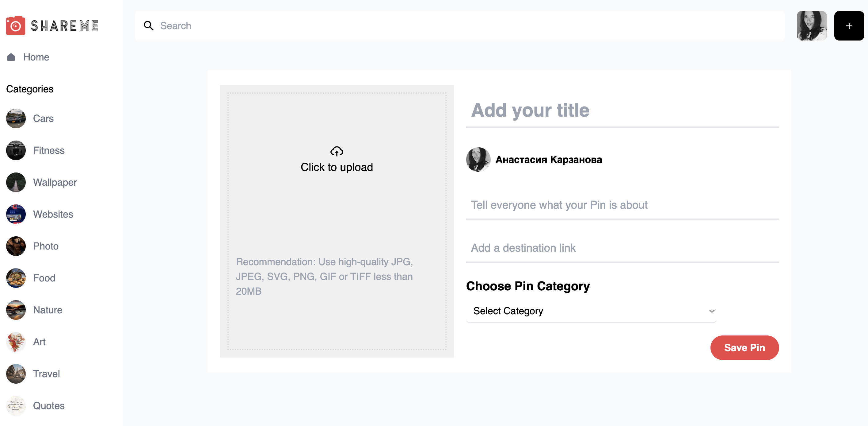Viewport: 868px width, 426px height.
Task: Click the Save Pin button
Action: coord(744,347)
